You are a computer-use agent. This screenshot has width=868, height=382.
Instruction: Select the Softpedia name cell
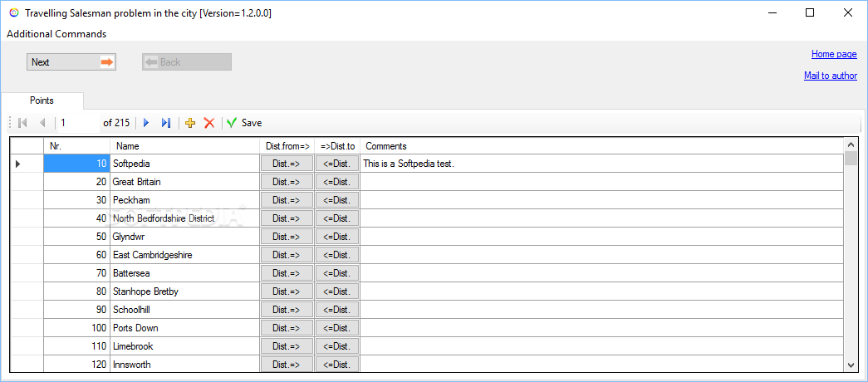(x=185, y=164)
